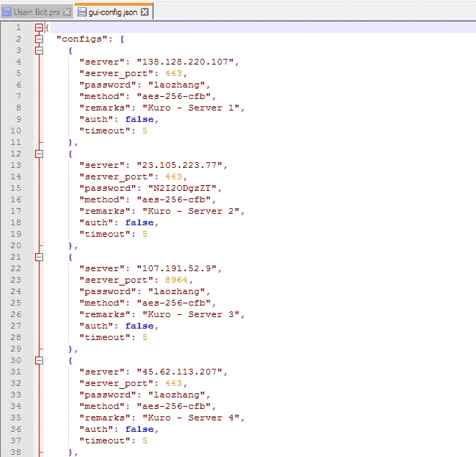
Task: Click the IP address 45.62.113.207
Action: (179, 372)
